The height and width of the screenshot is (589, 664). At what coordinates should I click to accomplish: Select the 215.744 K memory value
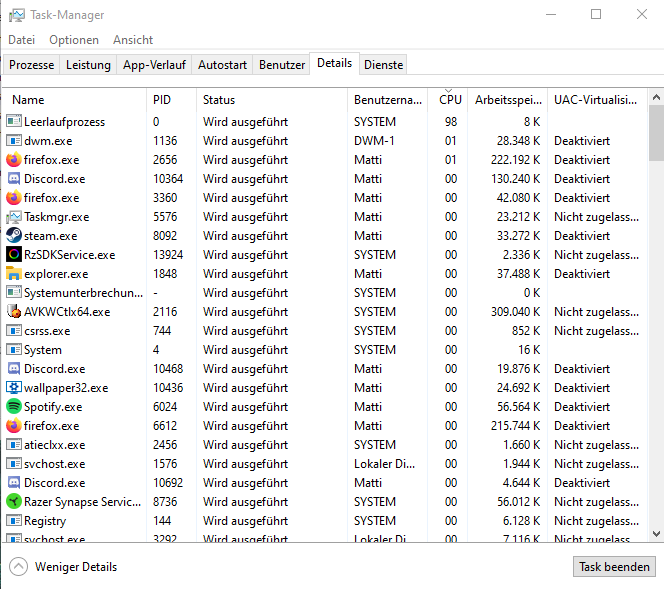(515, 426)
